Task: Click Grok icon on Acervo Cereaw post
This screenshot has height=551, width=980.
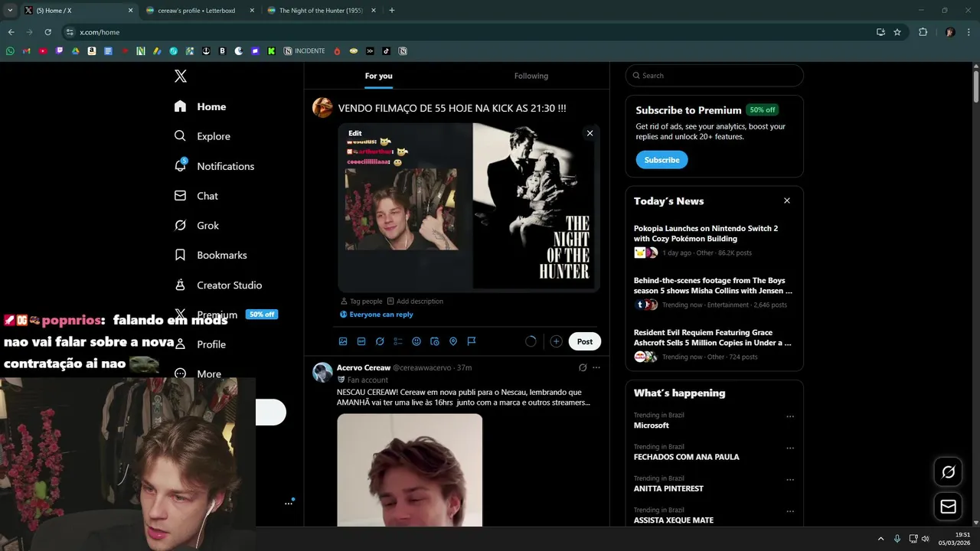Action: [583, 368]
